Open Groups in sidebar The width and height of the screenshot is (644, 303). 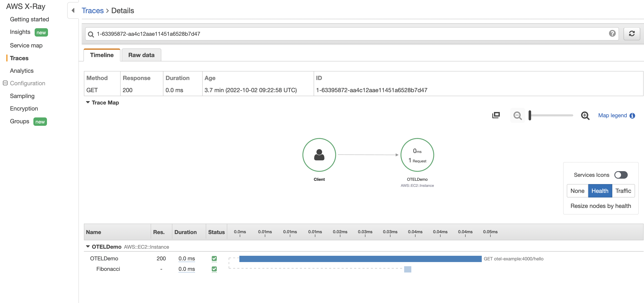click(x=19, y=121)
